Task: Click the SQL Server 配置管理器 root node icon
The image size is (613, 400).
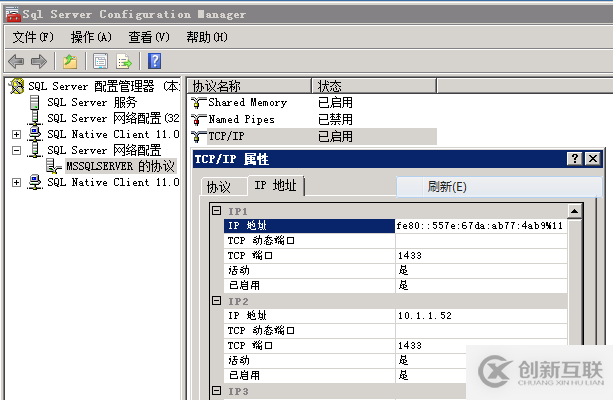Action: coord(17,86)
